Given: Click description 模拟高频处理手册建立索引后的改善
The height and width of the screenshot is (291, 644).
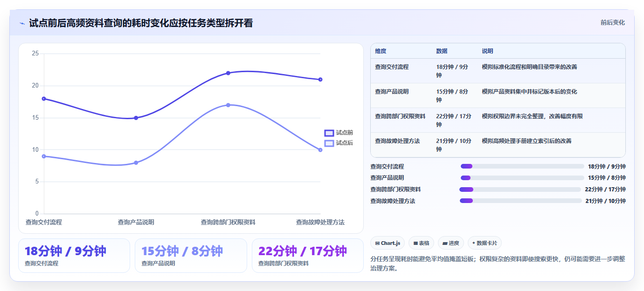Looking at the screenshot, I should [526, 141].
